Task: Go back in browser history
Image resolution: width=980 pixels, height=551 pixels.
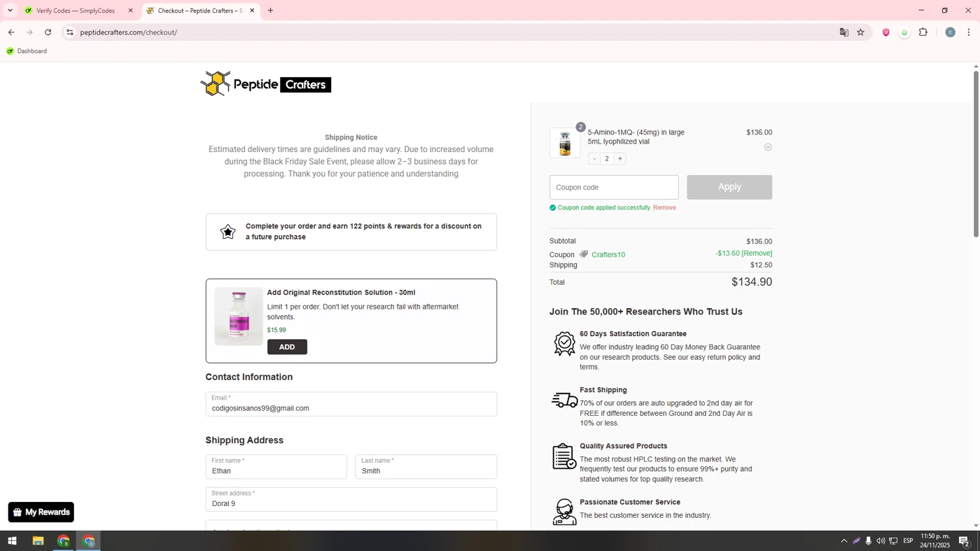Action: coord(11,32)
